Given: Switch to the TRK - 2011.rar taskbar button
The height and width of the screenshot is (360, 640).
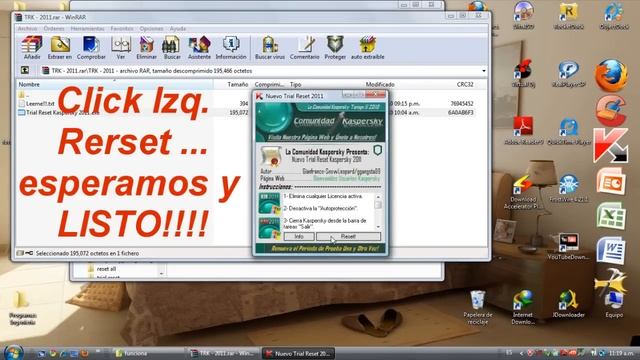Looking at the screenshot, I should tap(224, 353).
